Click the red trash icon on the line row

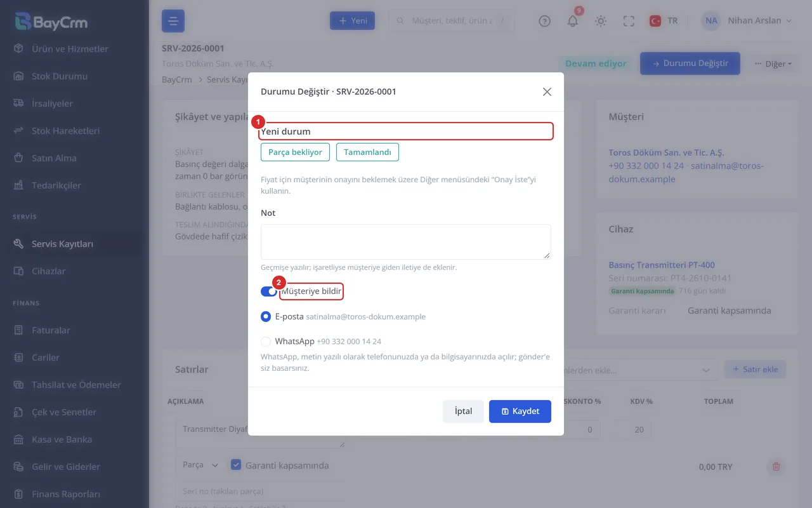pos(776,467)
